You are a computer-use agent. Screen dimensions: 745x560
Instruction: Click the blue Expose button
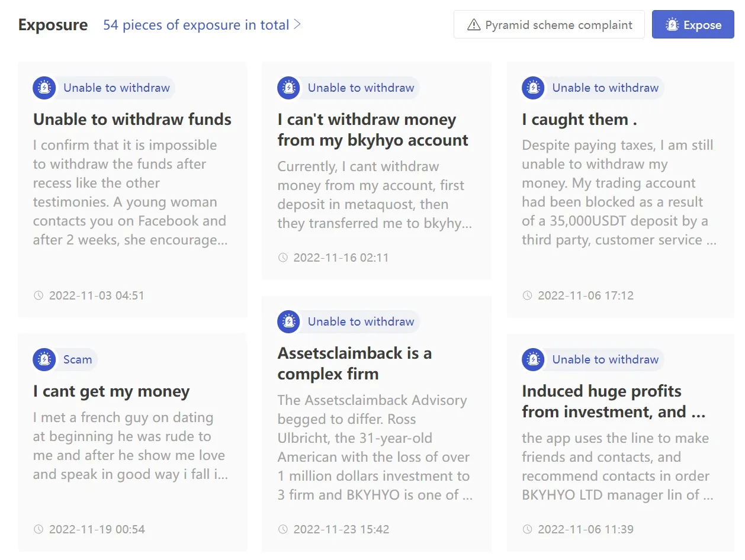pyautogui.click(x=693, y=25)
